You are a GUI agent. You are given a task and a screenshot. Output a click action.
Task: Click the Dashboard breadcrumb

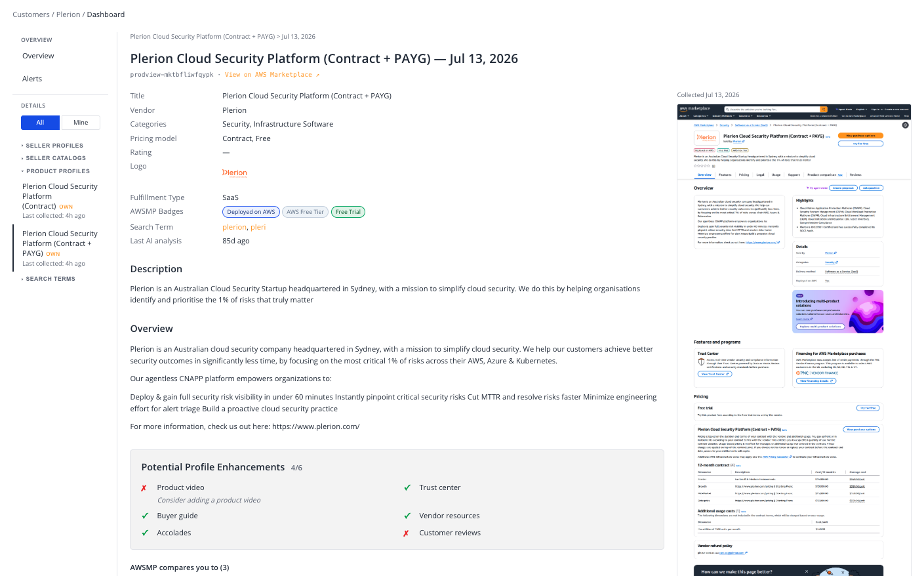point(106,14)
